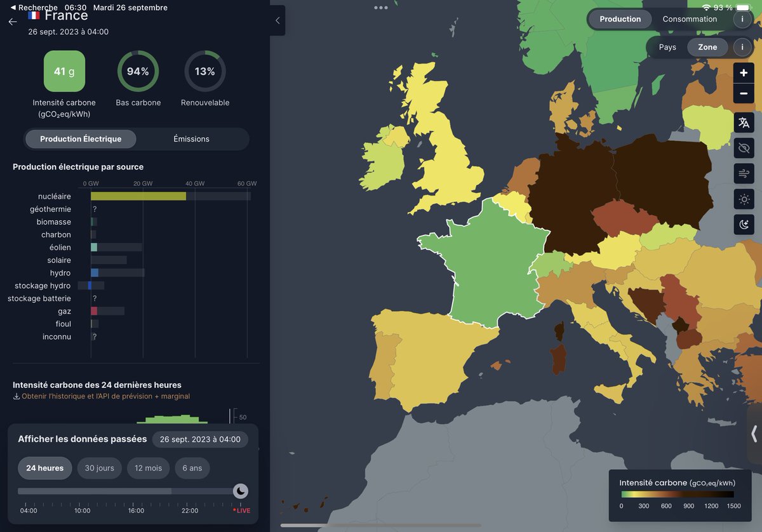Open the three-dot multitasking menu at top

pyautogui.click(x=381, y=8)
